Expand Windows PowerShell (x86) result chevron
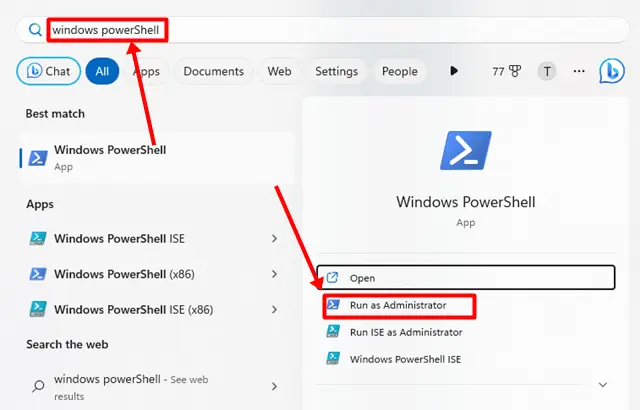 pyautogui.click(x=275, y=274)
